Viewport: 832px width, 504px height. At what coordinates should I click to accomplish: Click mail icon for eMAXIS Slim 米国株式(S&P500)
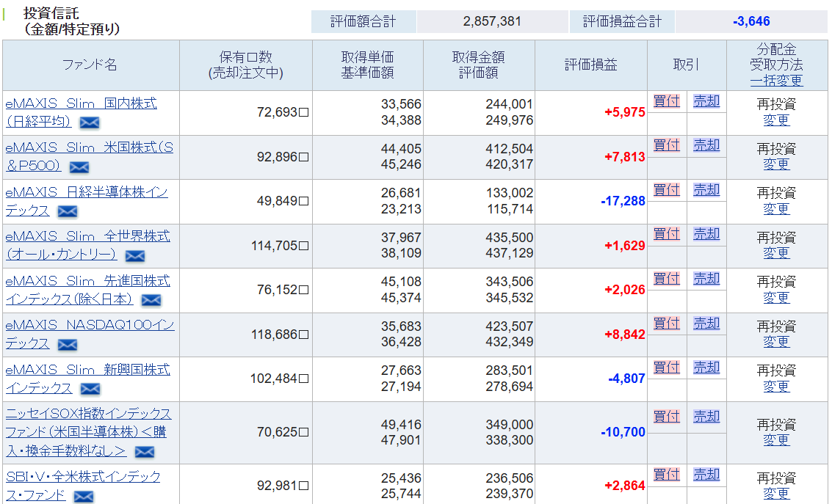[79, 167]
